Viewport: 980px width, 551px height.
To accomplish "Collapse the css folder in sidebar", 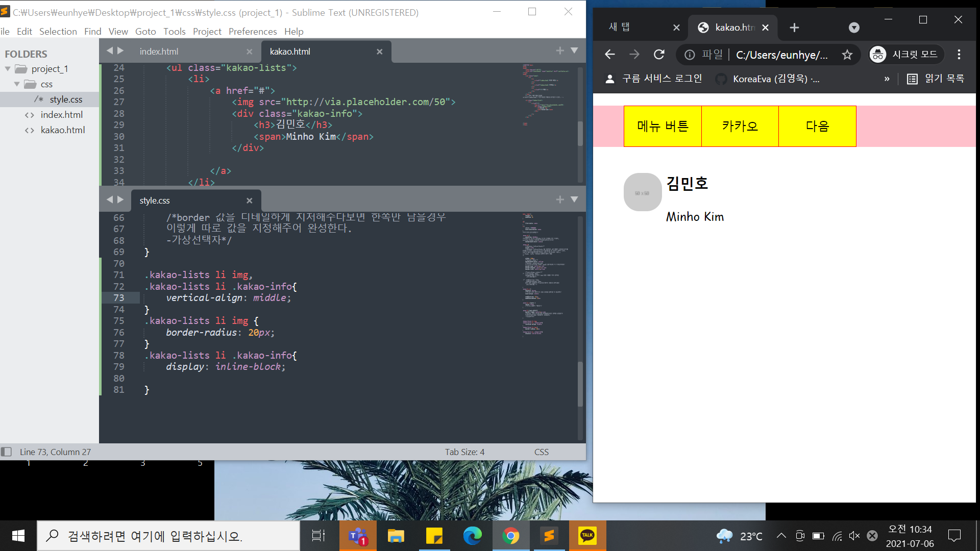I will point(17,84).
